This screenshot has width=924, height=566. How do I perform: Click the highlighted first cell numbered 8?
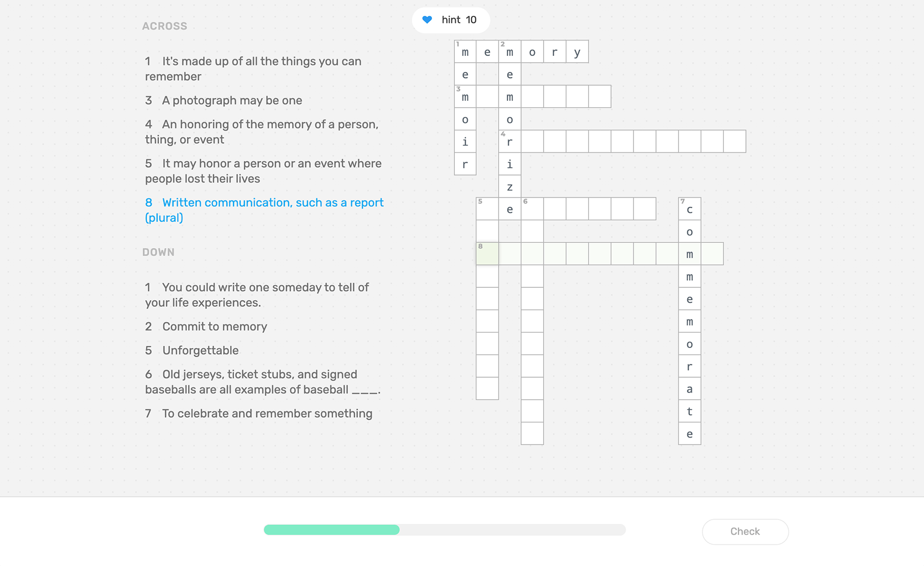487,253
